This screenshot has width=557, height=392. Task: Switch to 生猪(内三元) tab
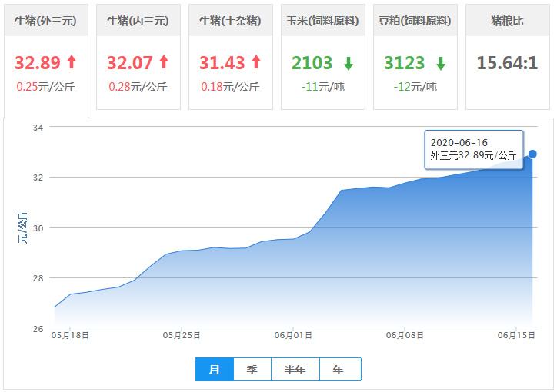point(138,21)
